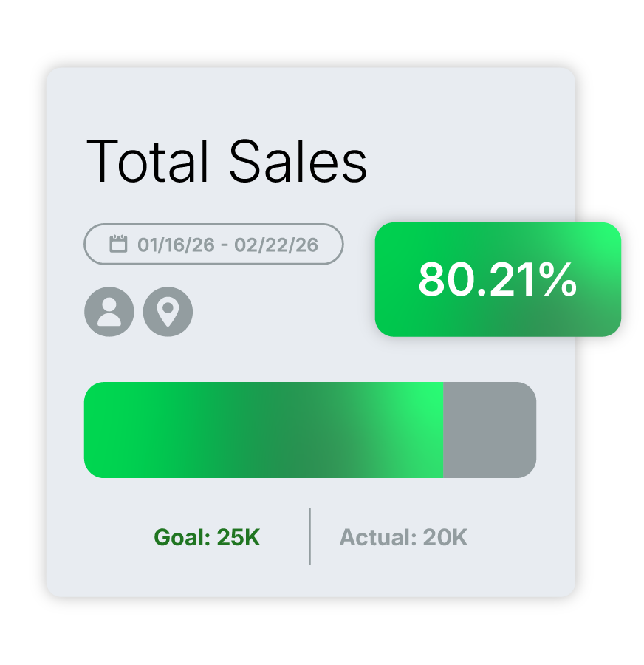The image size is (644, 665).
Task: Click the gray unfilled part of progress bar
Action: (489, 430)
